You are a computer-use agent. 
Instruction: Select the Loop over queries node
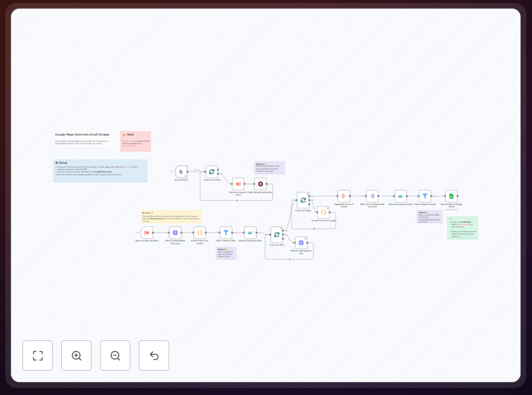[212, 172]
